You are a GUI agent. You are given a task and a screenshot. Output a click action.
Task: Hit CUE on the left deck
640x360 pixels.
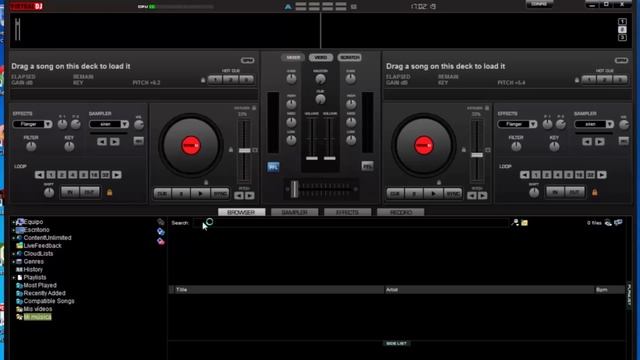coord(162,194)
